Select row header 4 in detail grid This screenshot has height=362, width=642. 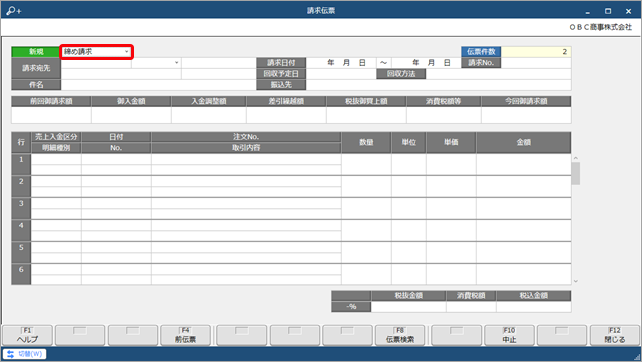tap(21, 231)
